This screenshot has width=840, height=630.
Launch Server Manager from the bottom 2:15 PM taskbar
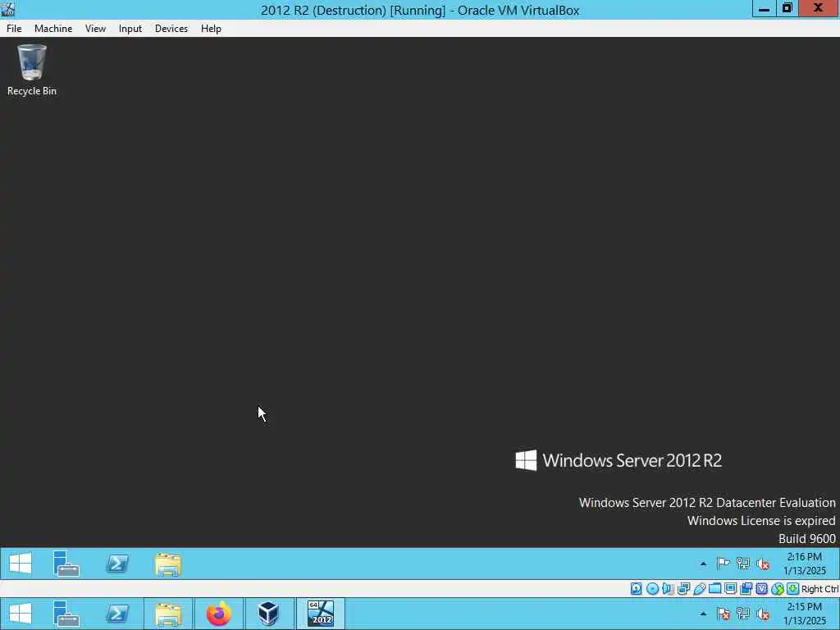66,614
